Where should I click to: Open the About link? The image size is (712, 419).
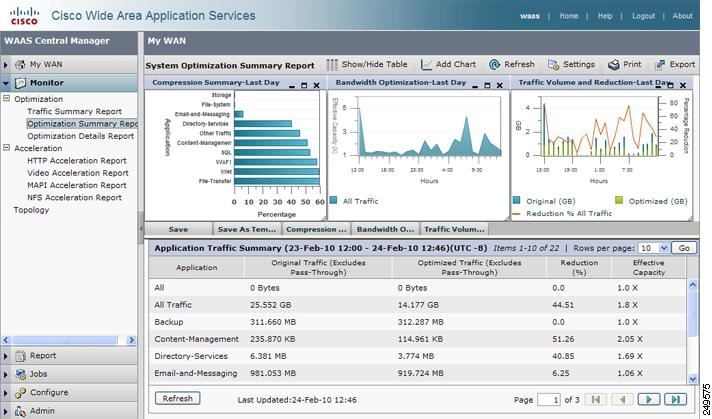point(682,16)
